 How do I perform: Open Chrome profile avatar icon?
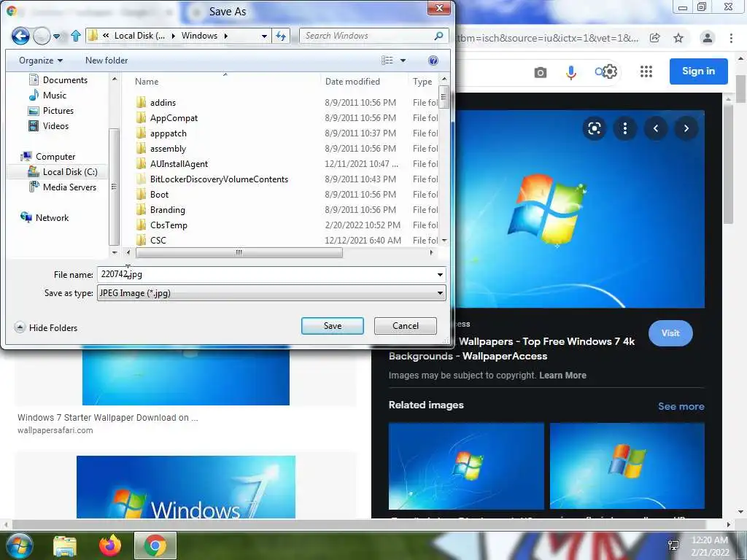[x=708, y=38]
